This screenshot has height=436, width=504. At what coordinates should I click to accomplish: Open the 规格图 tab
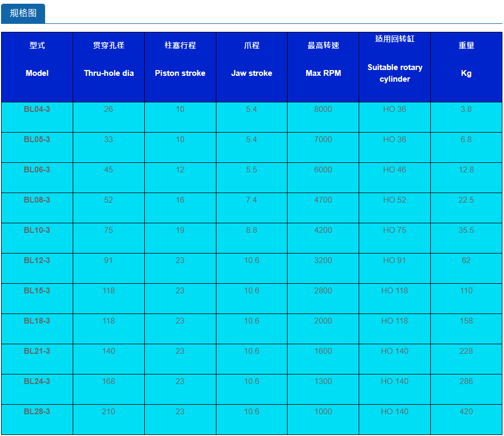click(x=23, y=13)
